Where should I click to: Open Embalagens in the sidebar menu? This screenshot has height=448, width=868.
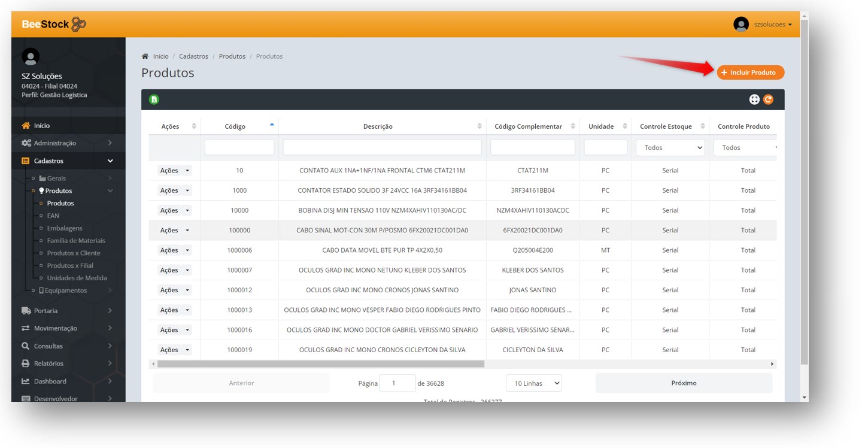(x=65, y=228)
